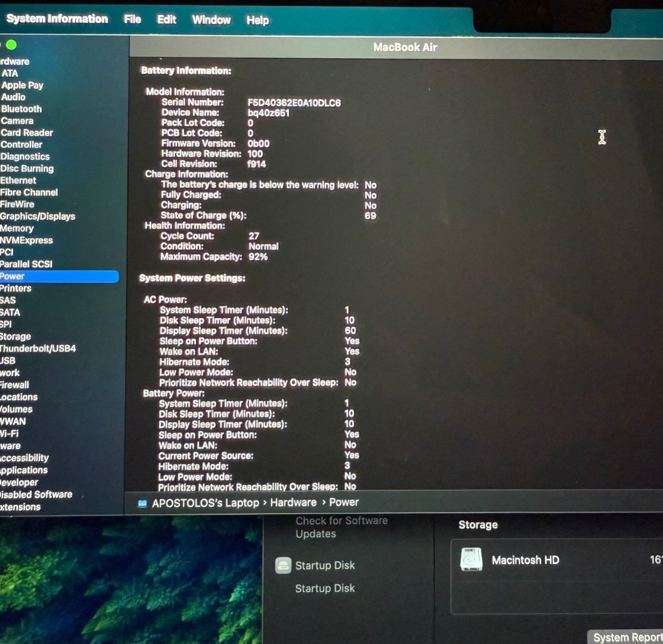Image resolution: width=663 pixels, height=644 pixels.
Task: Click the highlighted Power item in the sidebar
Action: tap(59, 277)
